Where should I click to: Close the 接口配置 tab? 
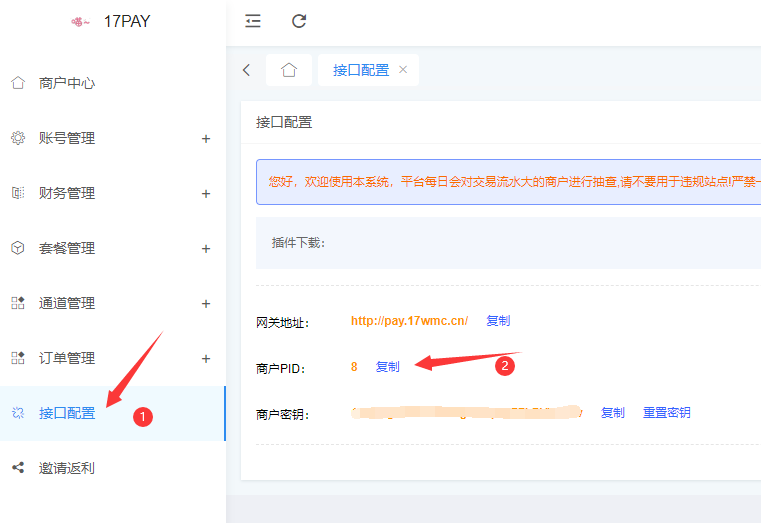pyautogui.click(x=403, y=70)
